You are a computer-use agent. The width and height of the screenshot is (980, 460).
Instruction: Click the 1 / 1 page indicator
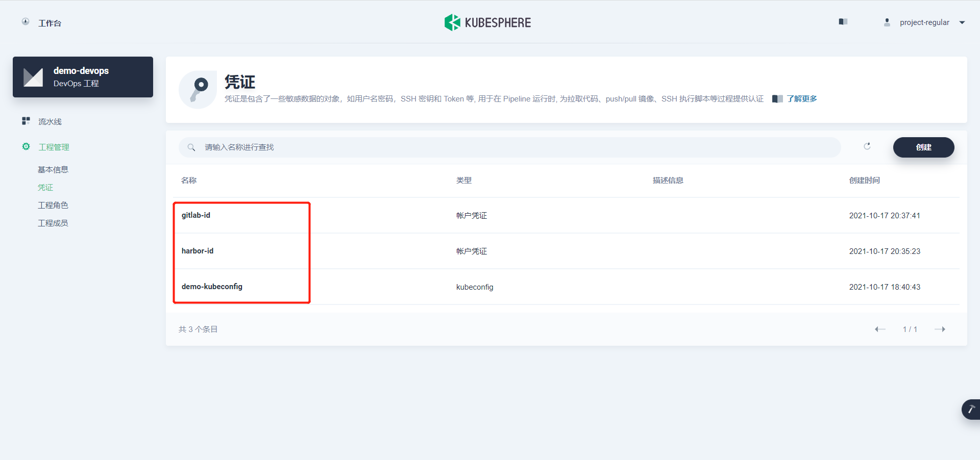click(x=910, y=329)
